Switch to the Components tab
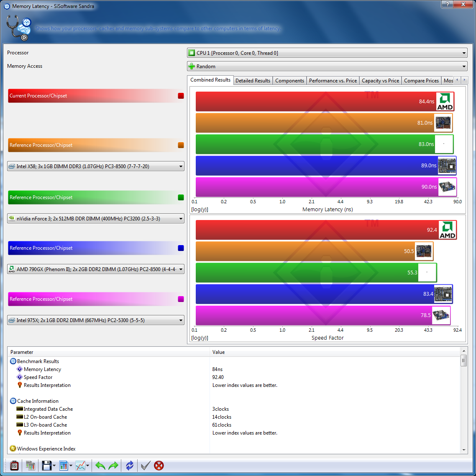 click(289, 81)
